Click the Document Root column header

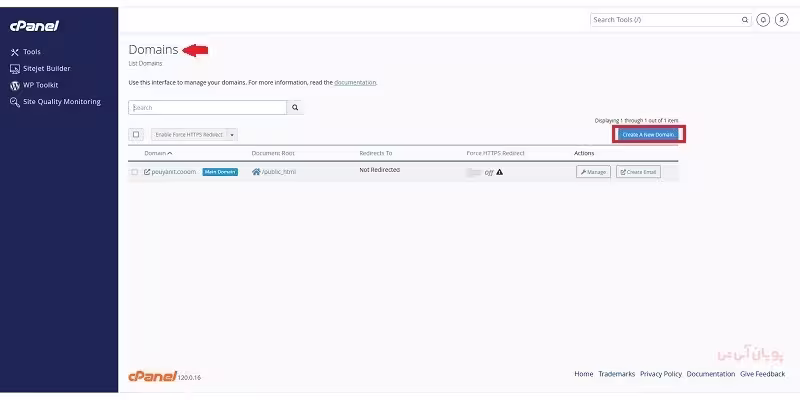click(x=273, y=153)
